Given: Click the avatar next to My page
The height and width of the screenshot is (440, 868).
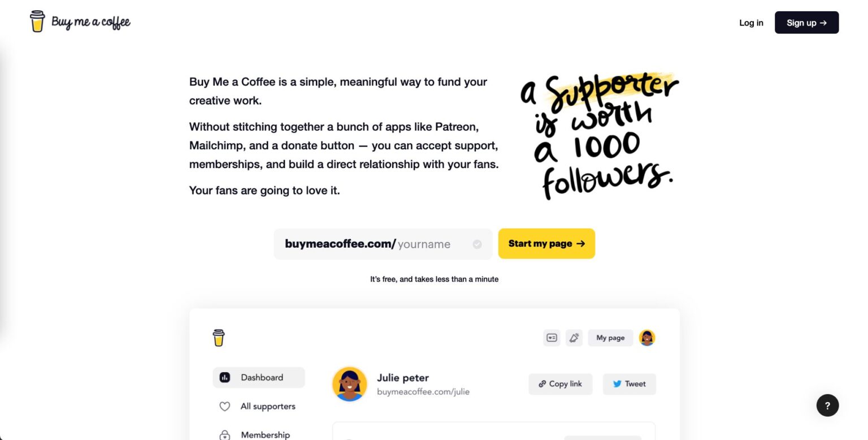Looking at the screenshot, I should pos(646,338).
